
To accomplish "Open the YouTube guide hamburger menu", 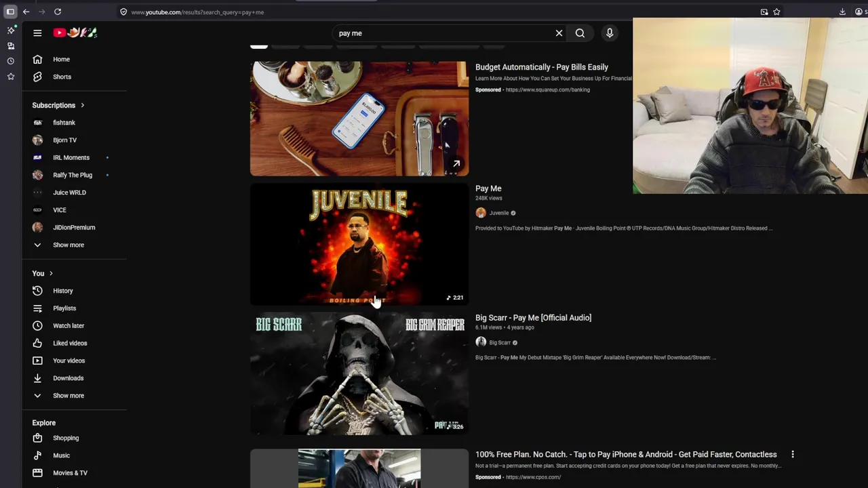I will [x=37, y=33].
